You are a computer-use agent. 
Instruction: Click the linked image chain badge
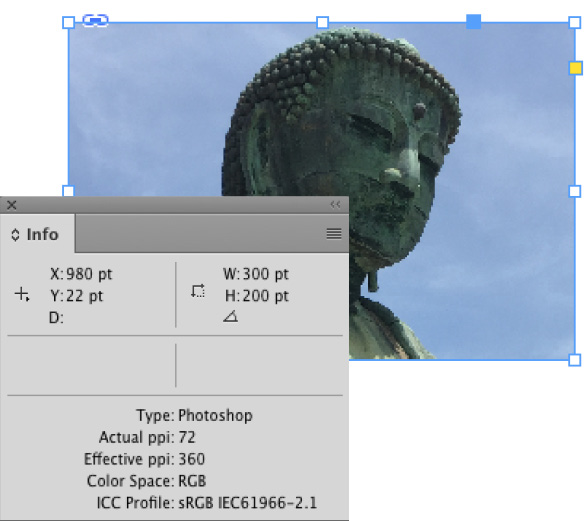point(95,20)
